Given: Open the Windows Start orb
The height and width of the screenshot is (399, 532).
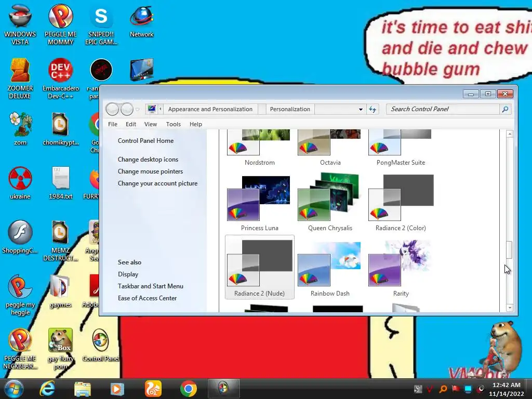Looking at the screenshot, I should (x=14, y=389).
